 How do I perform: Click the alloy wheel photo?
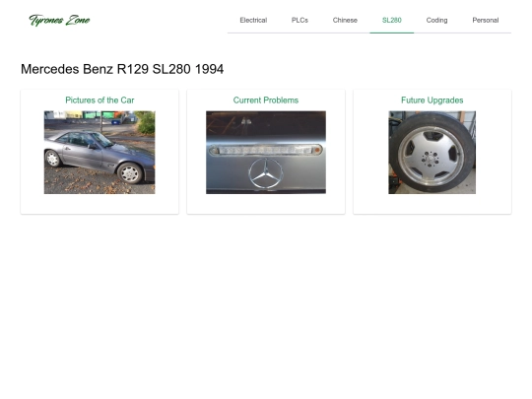point(432,153)
